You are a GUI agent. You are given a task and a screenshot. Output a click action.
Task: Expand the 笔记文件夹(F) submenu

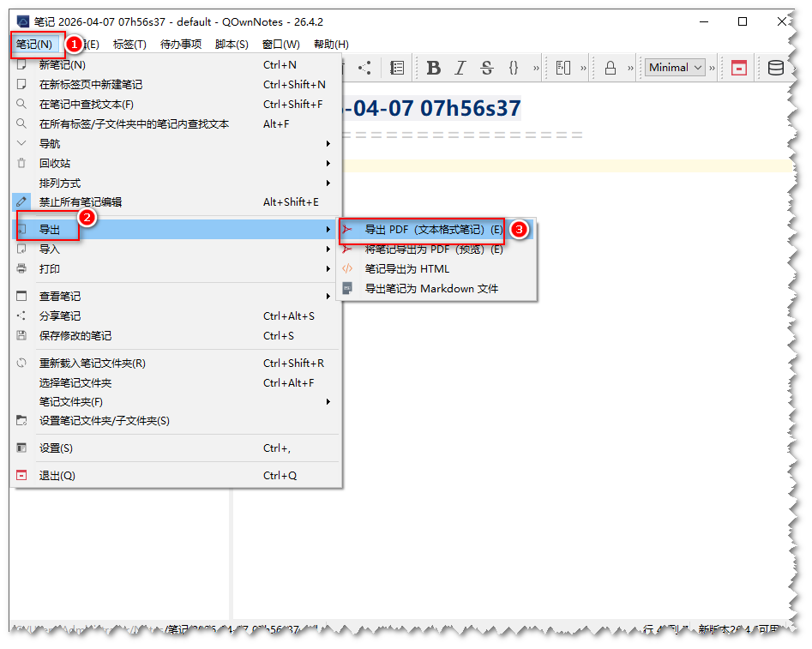point(176,402)
